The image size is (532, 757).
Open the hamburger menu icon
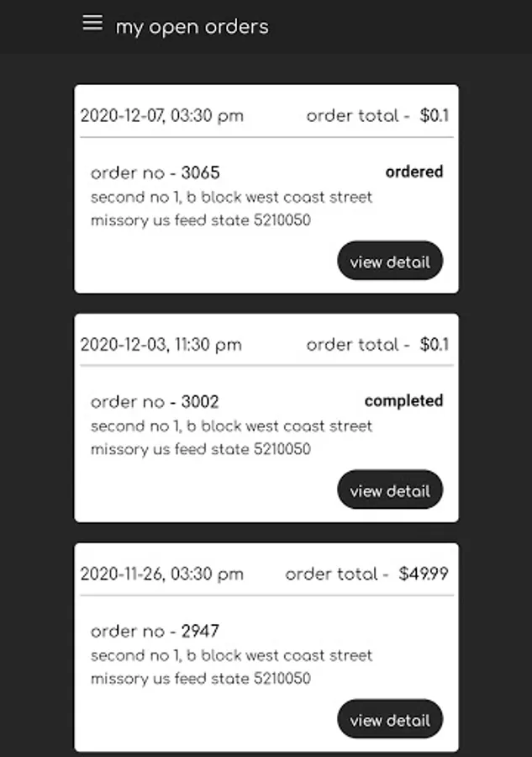(92, 23)
